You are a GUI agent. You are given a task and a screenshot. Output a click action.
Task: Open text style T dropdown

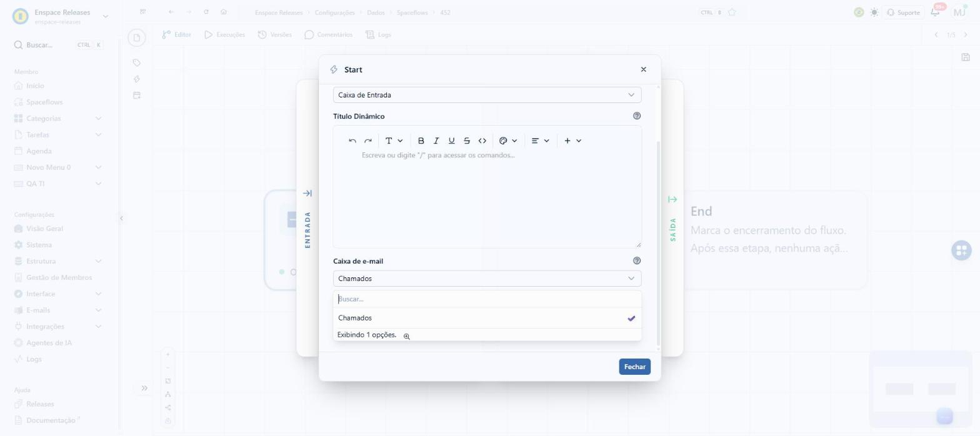(x=394, y=141)
